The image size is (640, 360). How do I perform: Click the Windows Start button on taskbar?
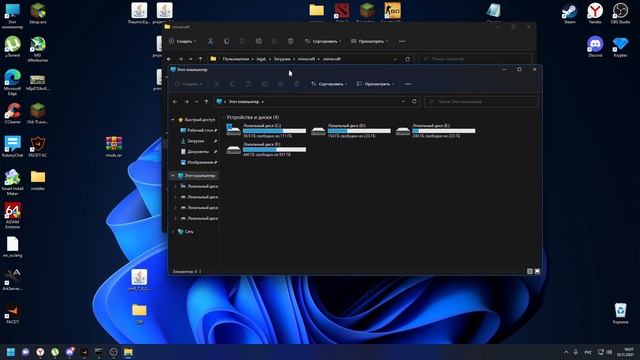click(x=11, y=352)
